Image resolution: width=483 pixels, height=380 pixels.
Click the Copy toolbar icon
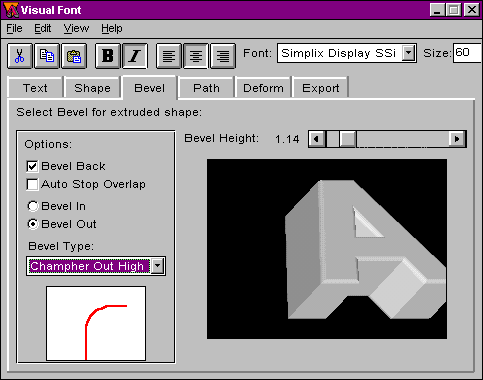(x=47, y=56)
